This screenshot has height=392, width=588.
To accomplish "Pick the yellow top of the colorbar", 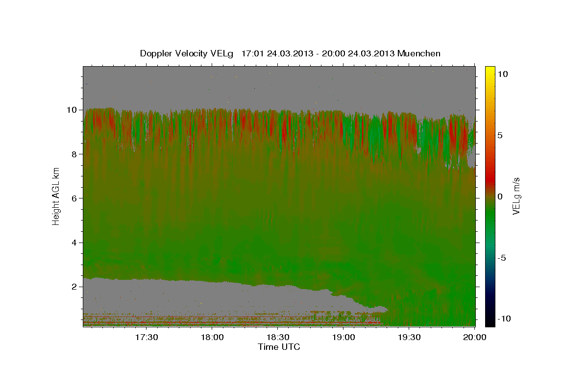I will [490, 71].
